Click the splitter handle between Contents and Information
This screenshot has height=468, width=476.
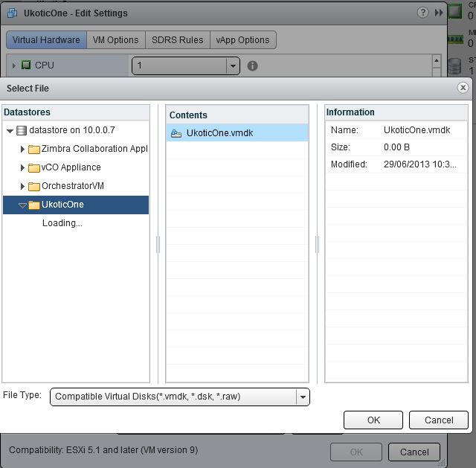[317, 244]
